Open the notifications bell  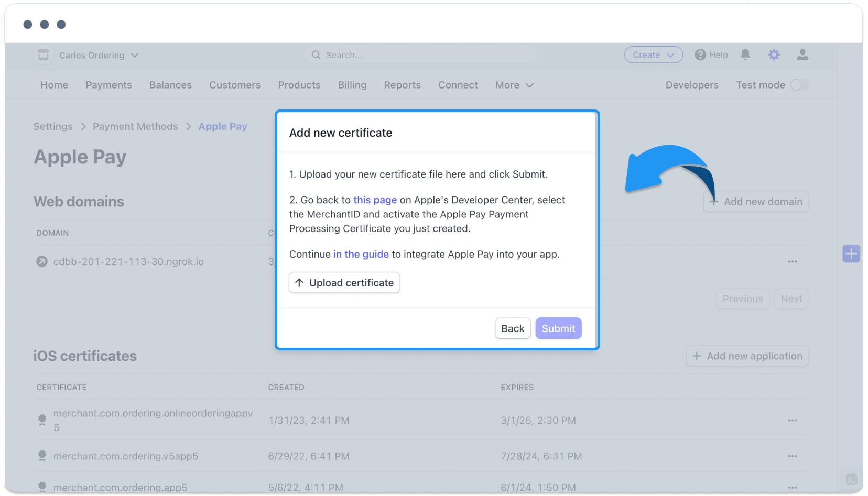pyautogui.click(x=745, y=54)
